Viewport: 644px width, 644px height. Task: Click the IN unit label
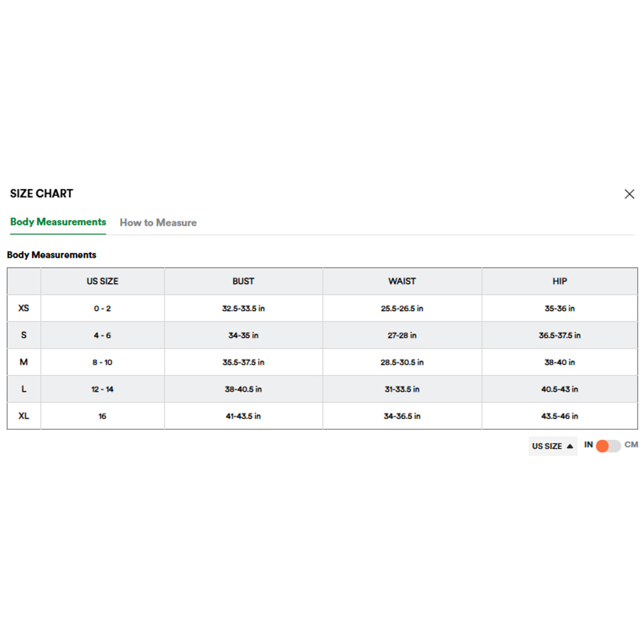(x=588, y=445)
